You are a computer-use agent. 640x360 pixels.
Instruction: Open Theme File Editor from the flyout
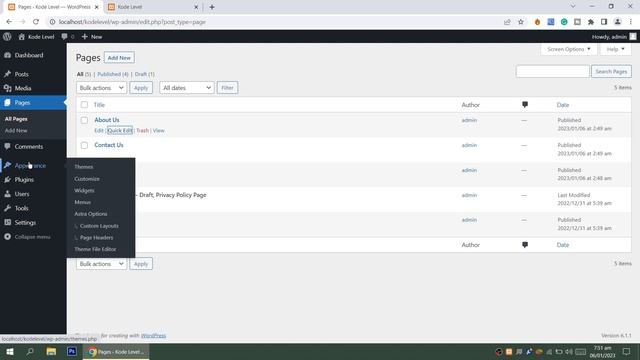95,249
